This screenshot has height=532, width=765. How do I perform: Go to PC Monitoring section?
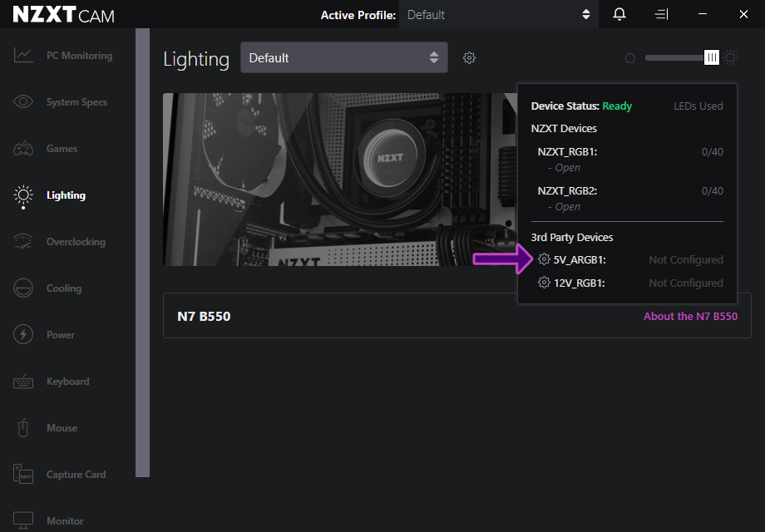tap(78, 56)
